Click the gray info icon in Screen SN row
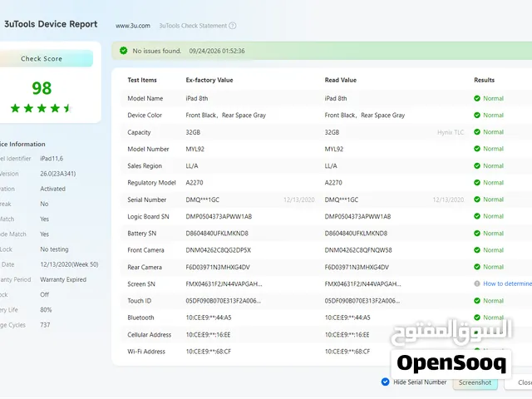This screenshot has height=399, width=532. tap(477, 283)
